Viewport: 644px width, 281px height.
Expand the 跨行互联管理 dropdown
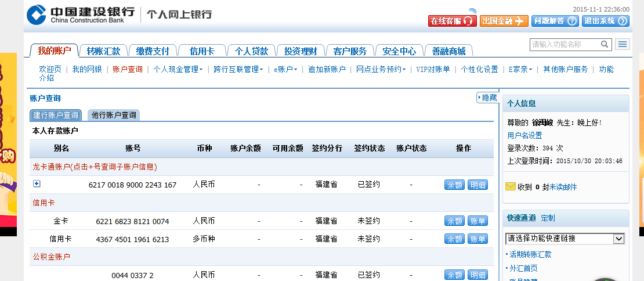[x=238, y=70]
